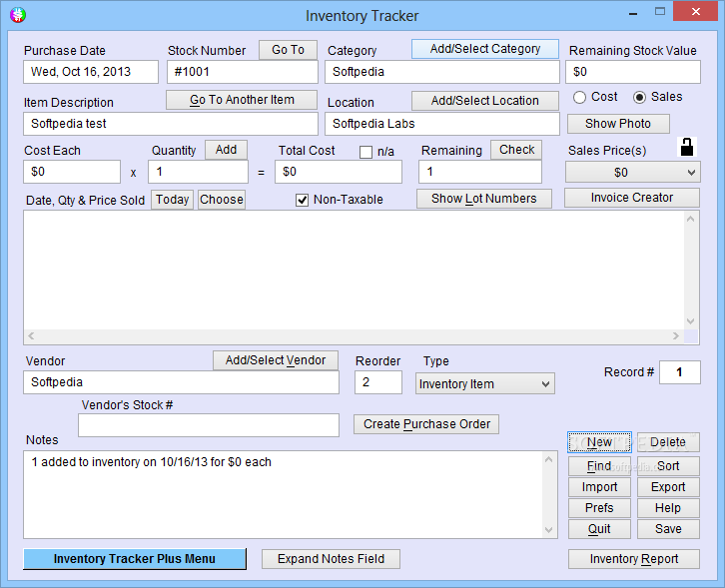The height and width of the screenshot is (588, 725).
Task: Save the current record
Action: point(668,529)
